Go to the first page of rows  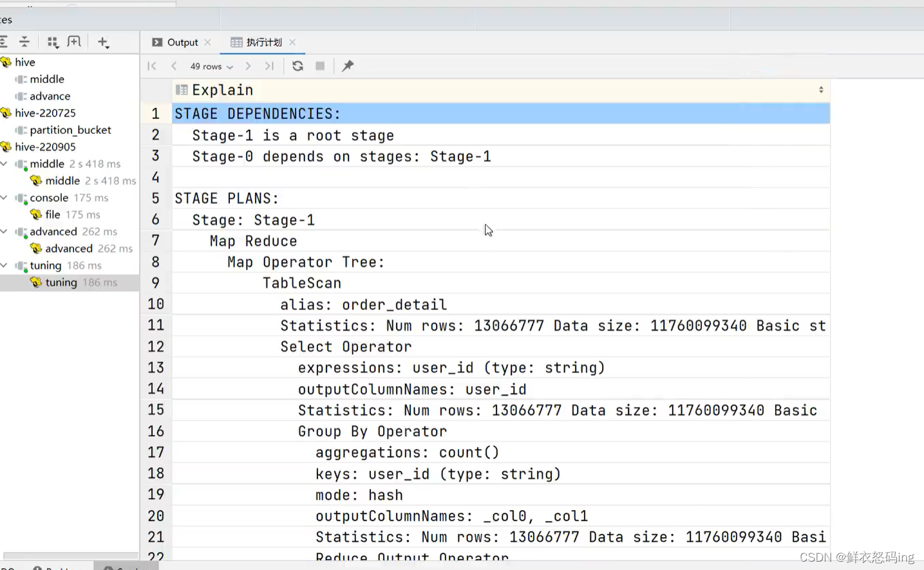[152, 66]
